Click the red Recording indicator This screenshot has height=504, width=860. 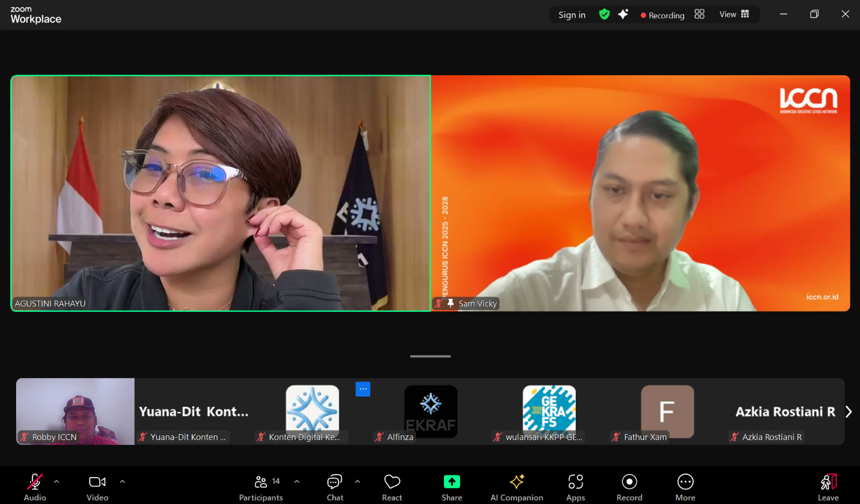(662, 15)
